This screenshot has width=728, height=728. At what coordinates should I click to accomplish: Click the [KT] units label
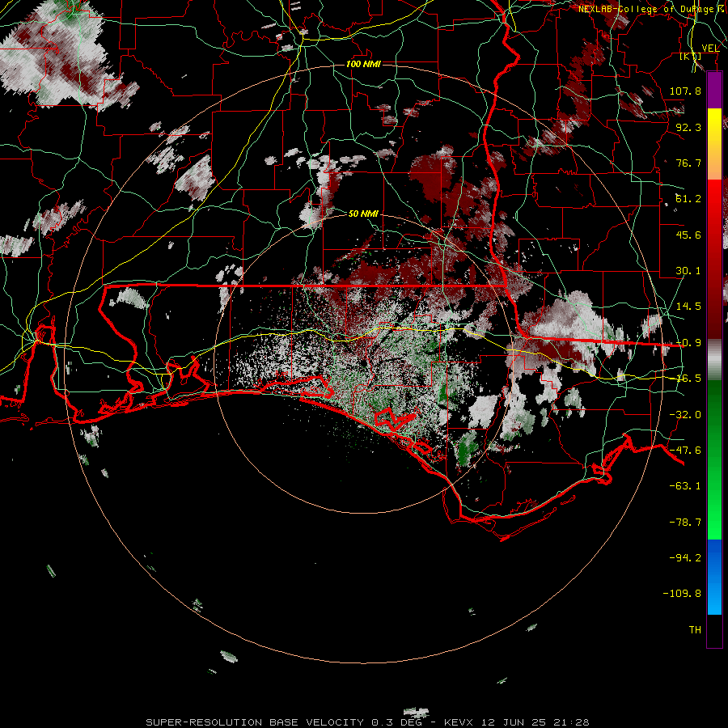click(691, 57)
